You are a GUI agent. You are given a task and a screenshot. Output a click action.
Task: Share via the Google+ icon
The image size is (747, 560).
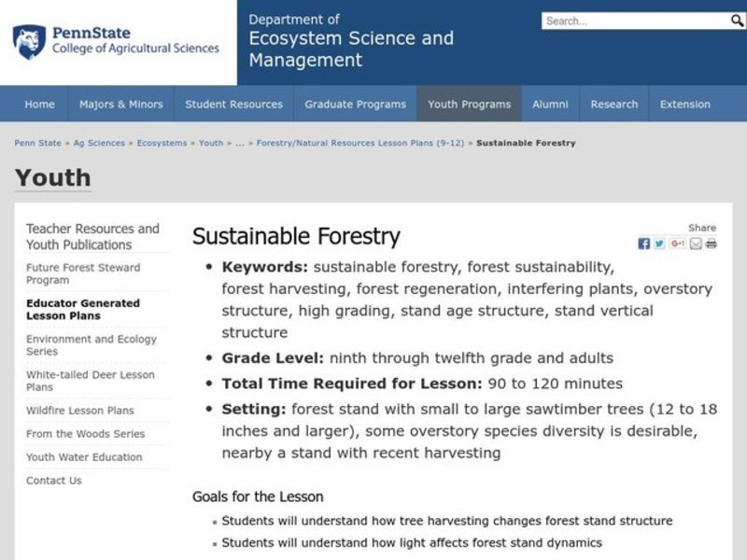(x=676, y=244)
